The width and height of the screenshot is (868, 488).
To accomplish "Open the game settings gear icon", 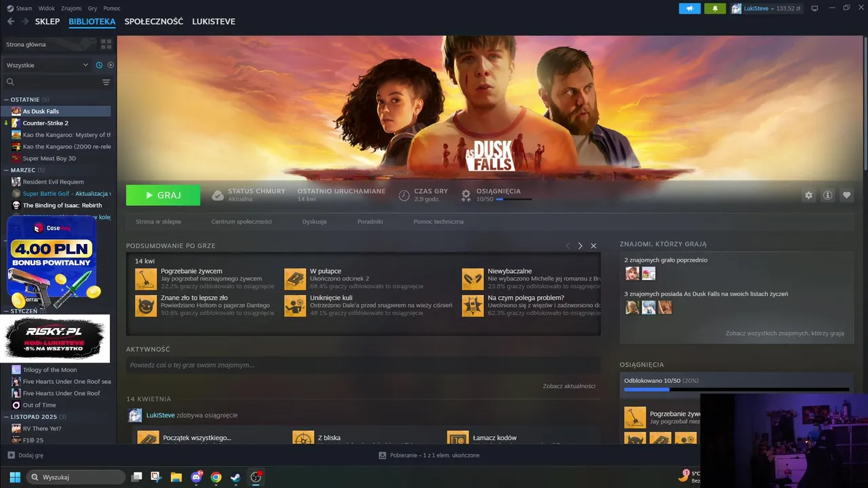I will click(x=808, y=195).
